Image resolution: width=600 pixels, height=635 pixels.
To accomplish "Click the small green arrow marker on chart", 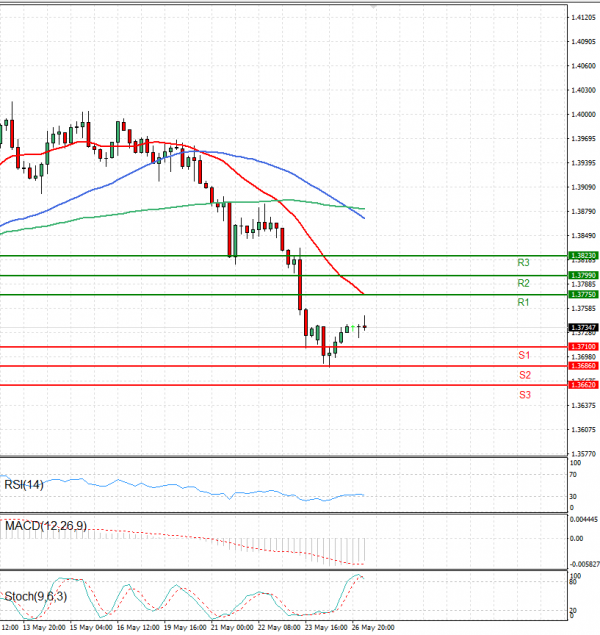I will pos(353,327).
